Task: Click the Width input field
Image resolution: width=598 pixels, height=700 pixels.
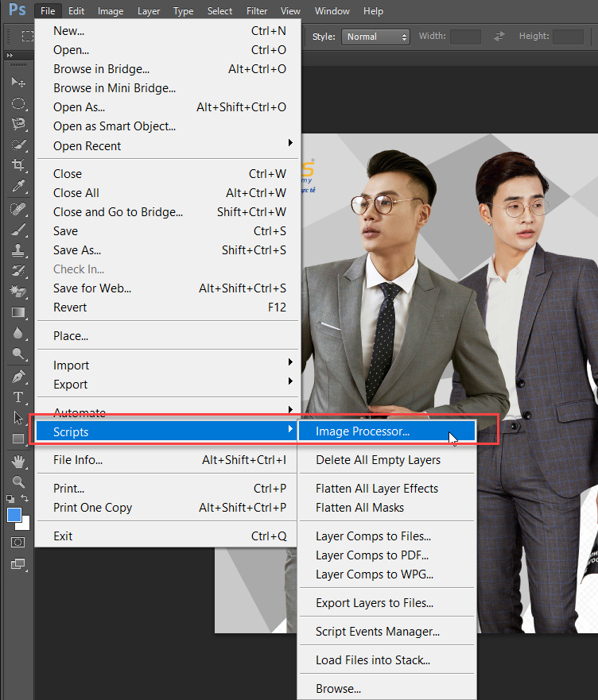Action: pos(465,37)
